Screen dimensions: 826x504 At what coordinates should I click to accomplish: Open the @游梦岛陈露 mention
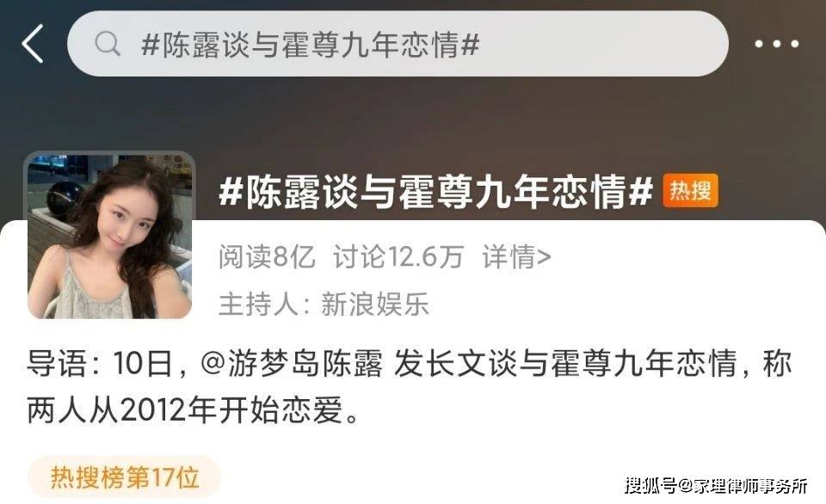coord(292,364)
